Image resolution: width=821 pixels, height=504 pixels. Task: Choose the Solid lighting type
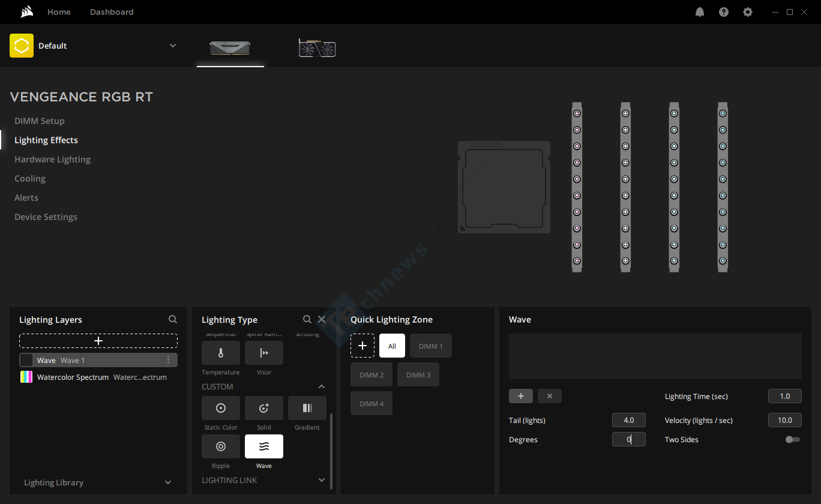pos(264,408)
